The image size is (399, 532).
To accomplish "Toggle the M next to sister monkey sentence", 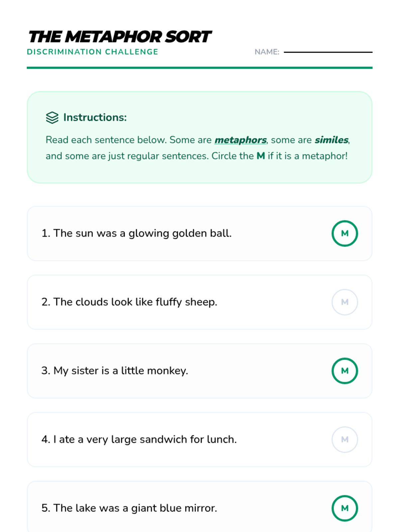I will pyautogui.click(x=345, y=371).
